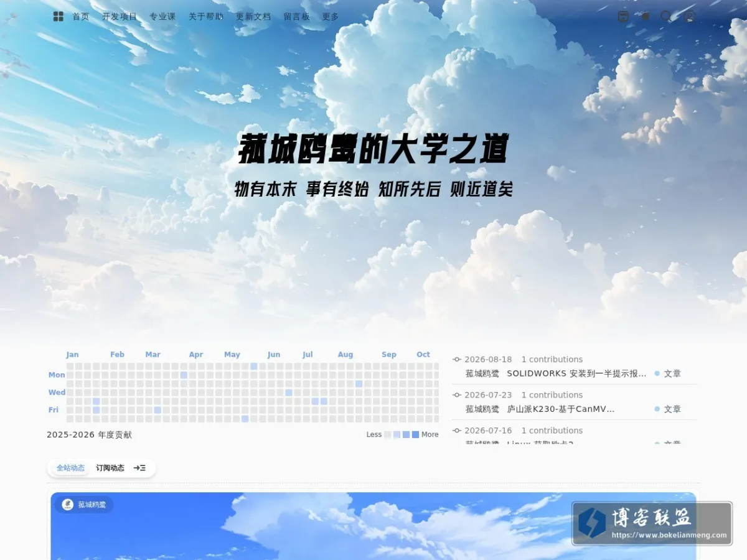Image resolution: width=747 pixels, height=560 pixels.
Task: Click the second-lightest legend swatch
Action: pyautogui.click(x=397, y=435)
